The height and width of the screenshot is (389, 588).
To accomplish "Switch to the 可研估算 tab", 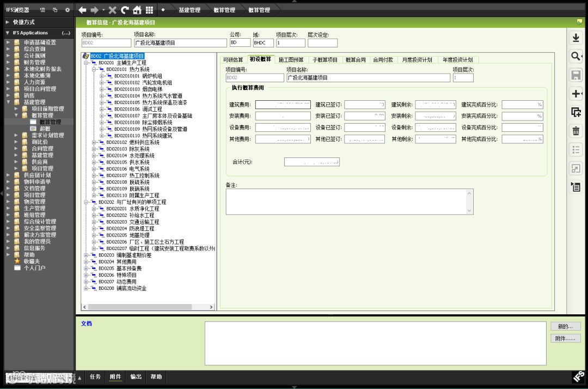I will (233, 59).
